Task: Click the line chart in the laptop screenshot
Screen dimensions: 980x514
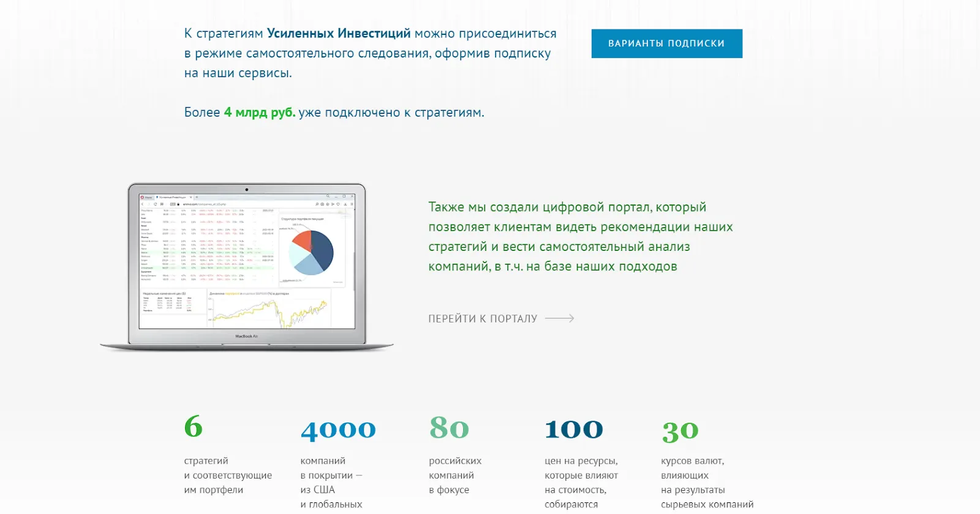Action: coord(269,310)
